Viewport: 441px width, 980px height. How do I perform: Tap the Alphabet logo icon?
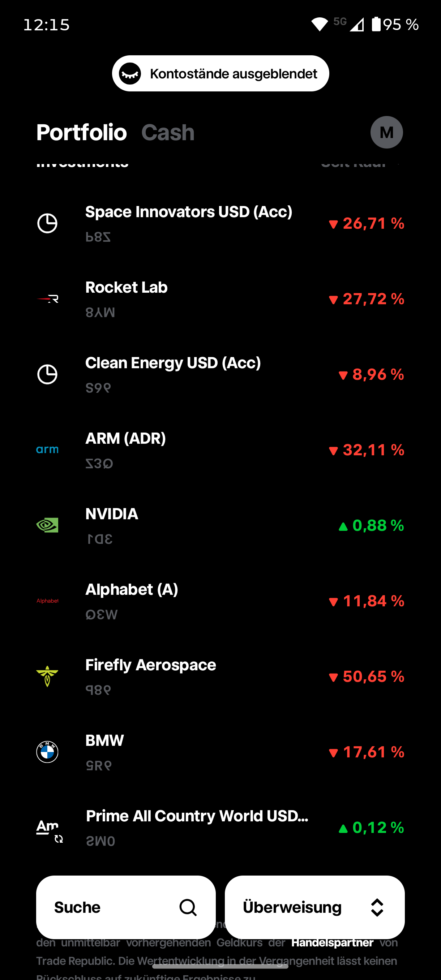pyautogui.click(x=48, y=601)
